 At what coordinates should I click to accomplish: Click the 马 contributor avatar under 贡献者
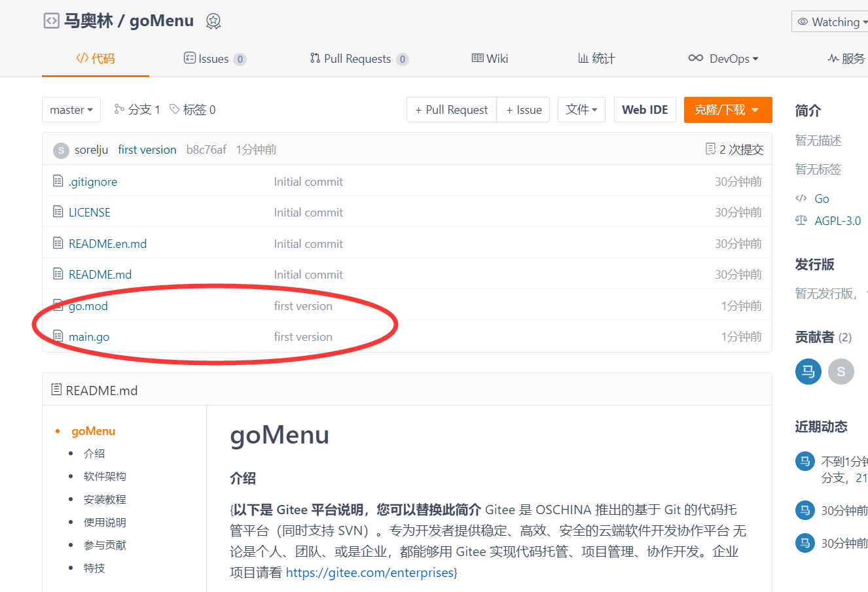pos(808,372)
